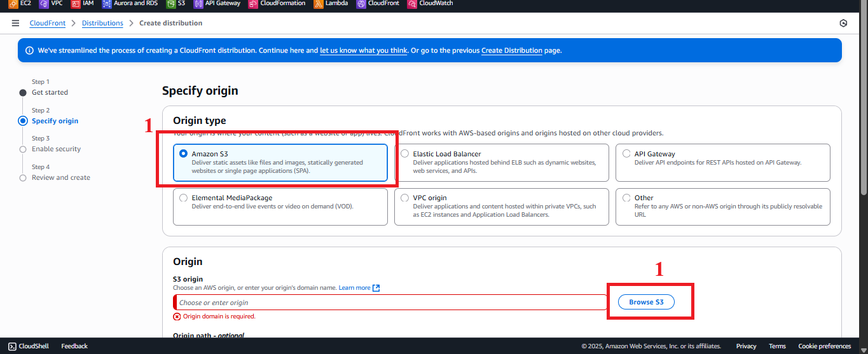The width and height of the screenshot is (868, 354).
Task: Open the VPC service shortcut icon
Action: pos(43,4)
